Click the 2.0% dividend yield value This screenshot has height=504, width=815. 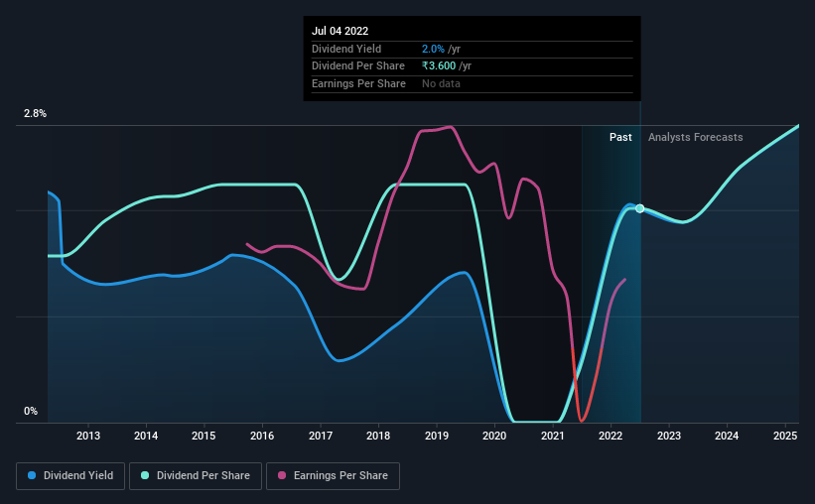[433, 49]
